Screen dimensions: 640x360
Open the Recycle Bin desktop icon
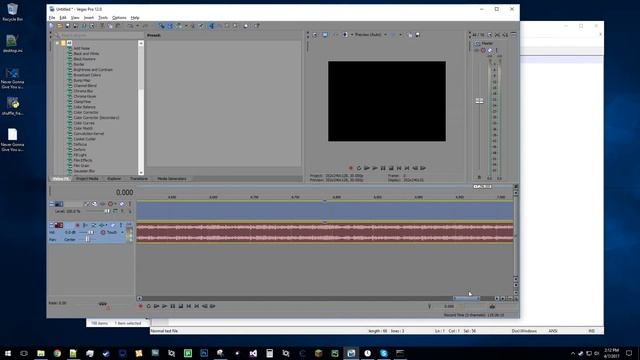(x=12, y=12)
